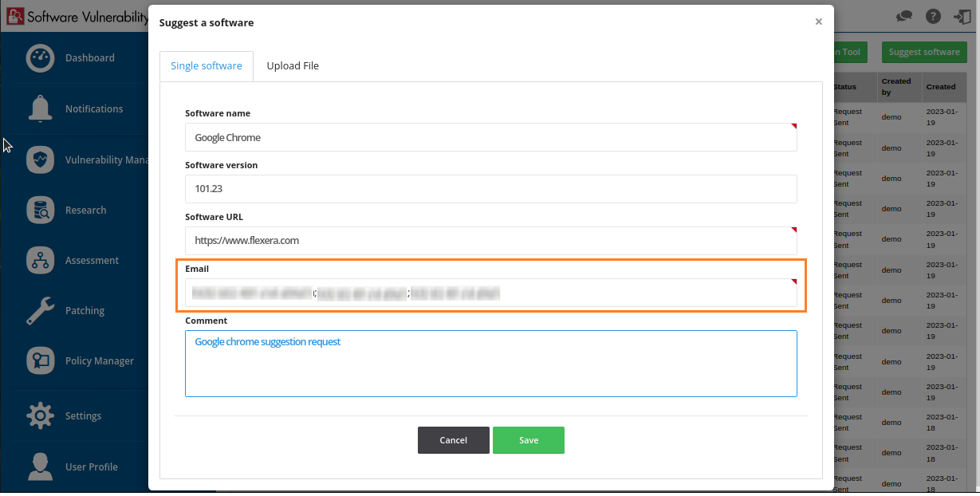The width and height of the screenshot is (980, 496).
Task: Switch to the Upload File tab
Action: pyautogui.click(x=293, y=66)
